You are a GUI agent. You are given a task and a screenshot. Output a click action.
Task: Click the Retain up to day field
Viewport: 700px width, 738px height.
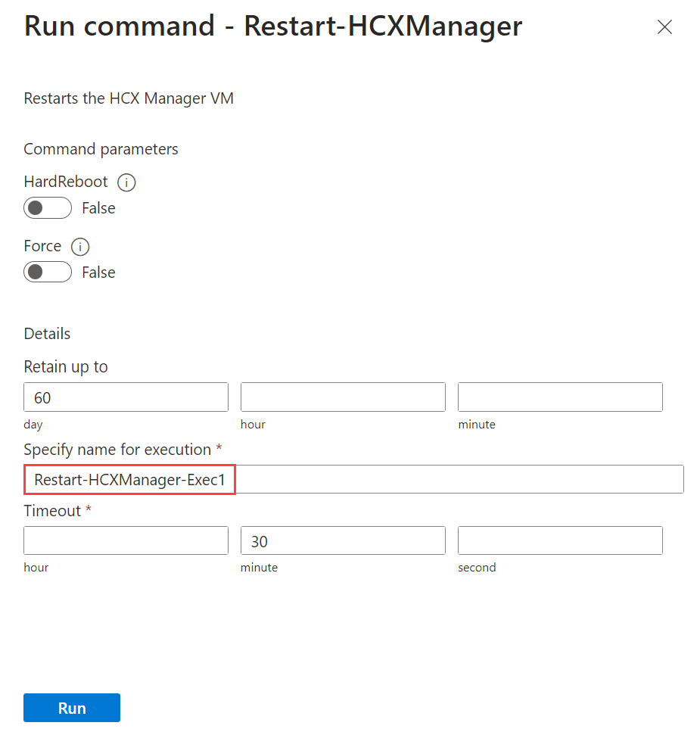(126, 397)
